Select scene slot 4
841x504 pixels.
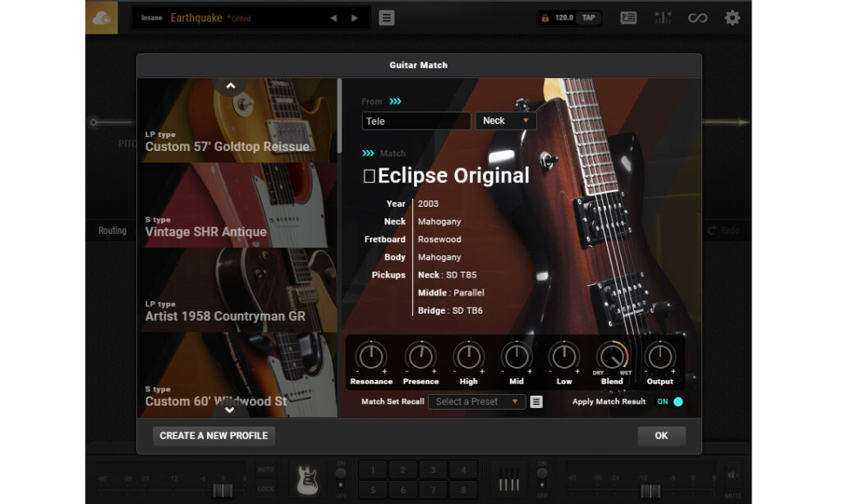[x=463, y=470]
